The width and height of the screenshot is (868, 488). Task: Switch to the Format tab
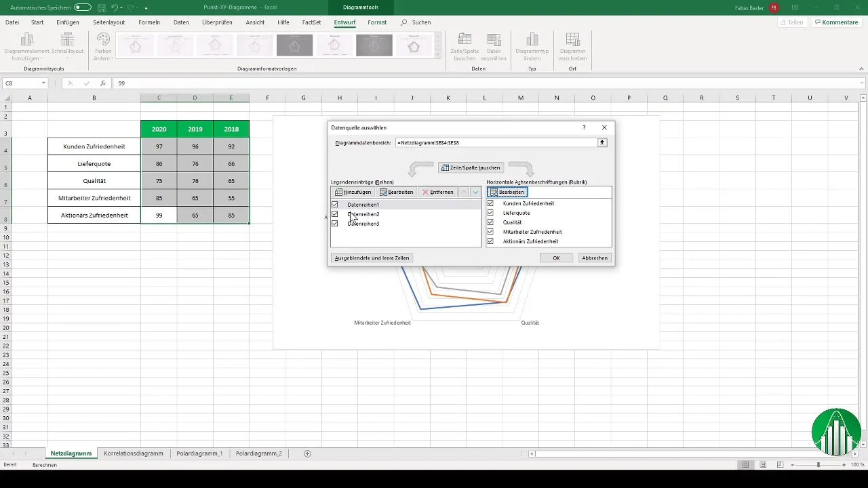pyautogui.click(x=377, y=22)
